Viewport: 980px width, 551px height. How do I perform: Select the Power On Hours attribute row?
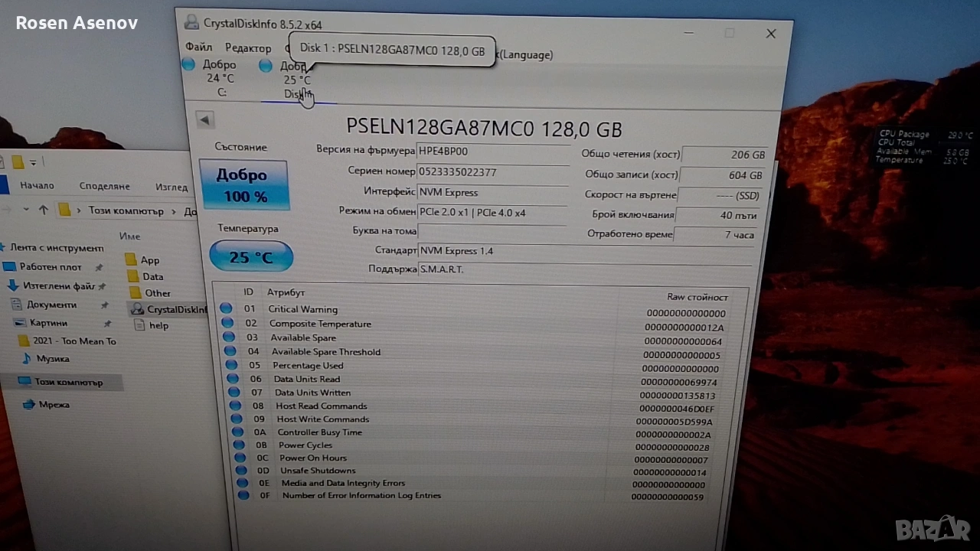(312, 458)
